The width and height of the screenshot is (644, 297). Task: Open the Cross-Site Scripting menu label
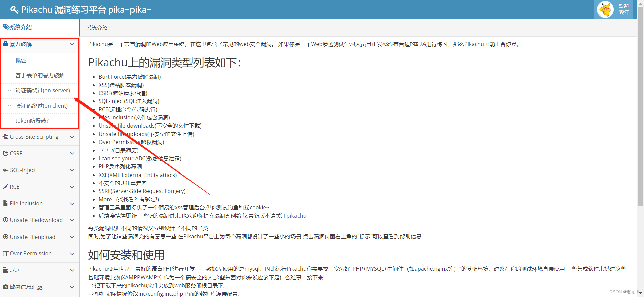34,137
